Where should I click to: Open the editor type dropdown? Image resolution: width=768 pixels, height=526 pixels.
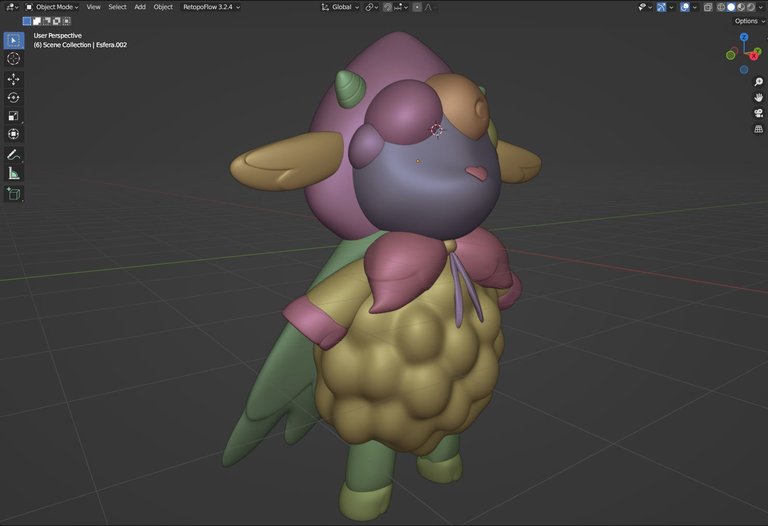click(12, 7)
